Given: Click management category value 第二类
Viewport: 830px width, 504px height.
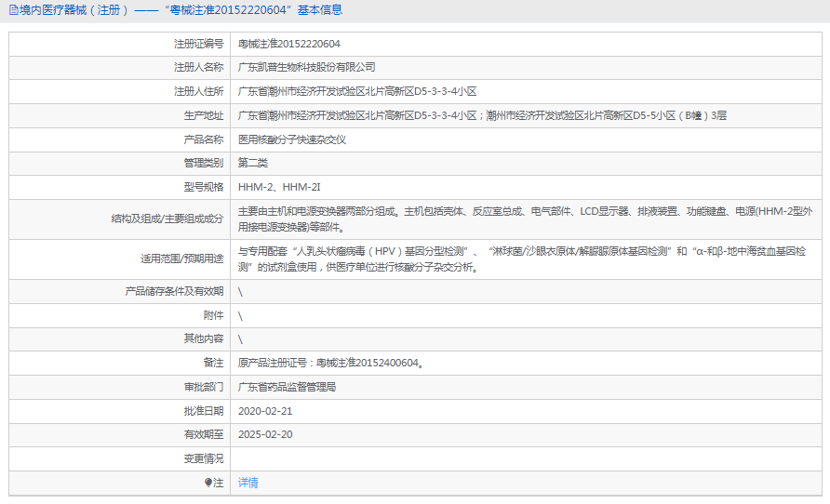Looking at the screenshot, I should 252,163.
